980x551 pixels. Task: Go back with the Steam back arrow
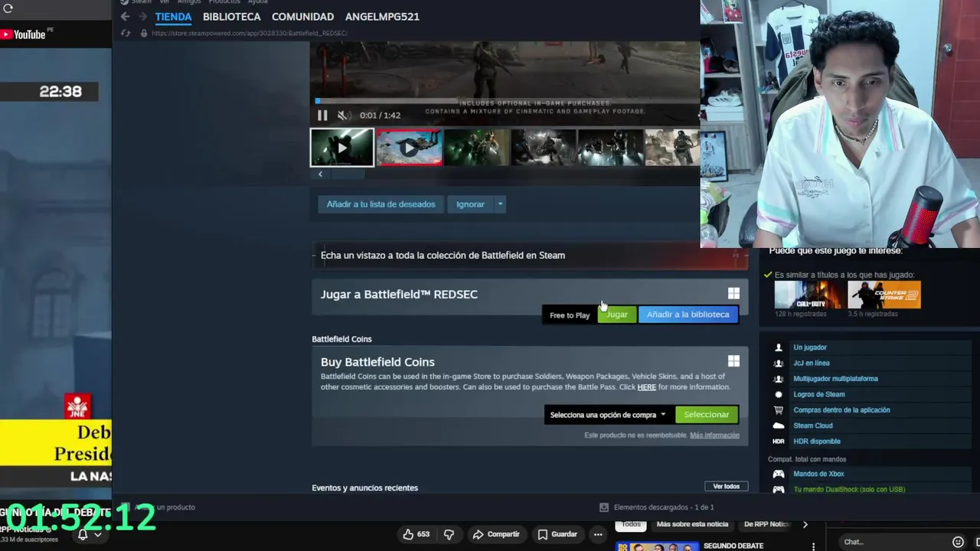pos(125,16)
